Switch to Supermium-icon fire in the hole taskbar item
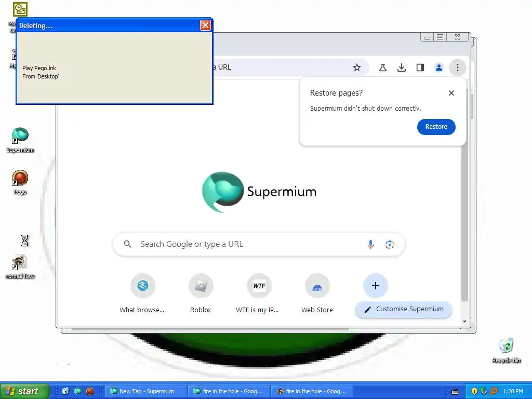The width and height of the screenshot is (532, 399). [229, 391]
